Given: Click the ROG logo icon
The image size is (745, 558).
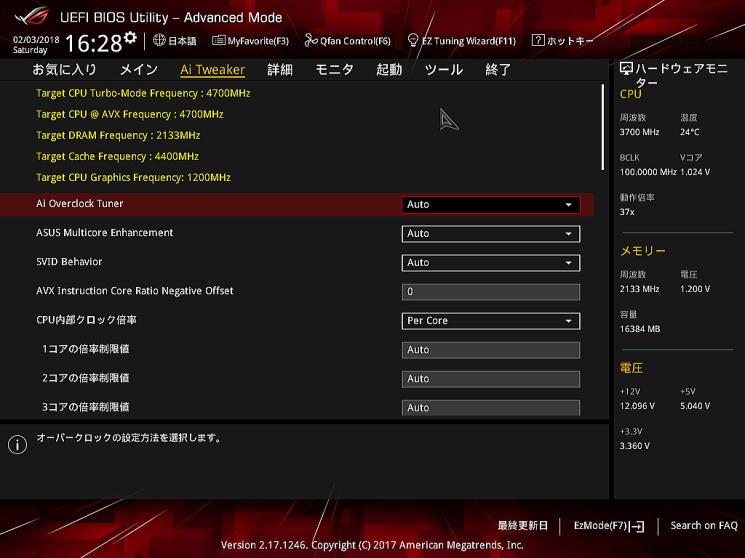Looking at the screenshot, I should (x=31, y=16).
